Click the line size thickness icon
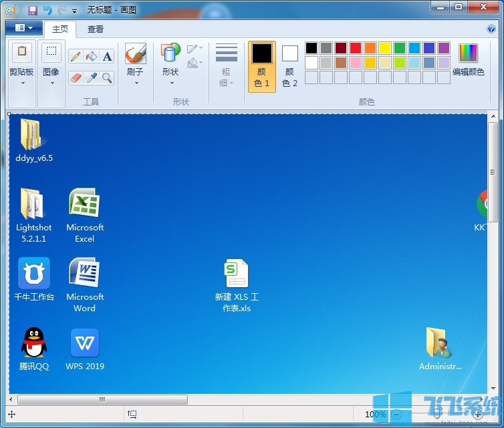Screen dimensions: 504x428 (x=227, y=53)
